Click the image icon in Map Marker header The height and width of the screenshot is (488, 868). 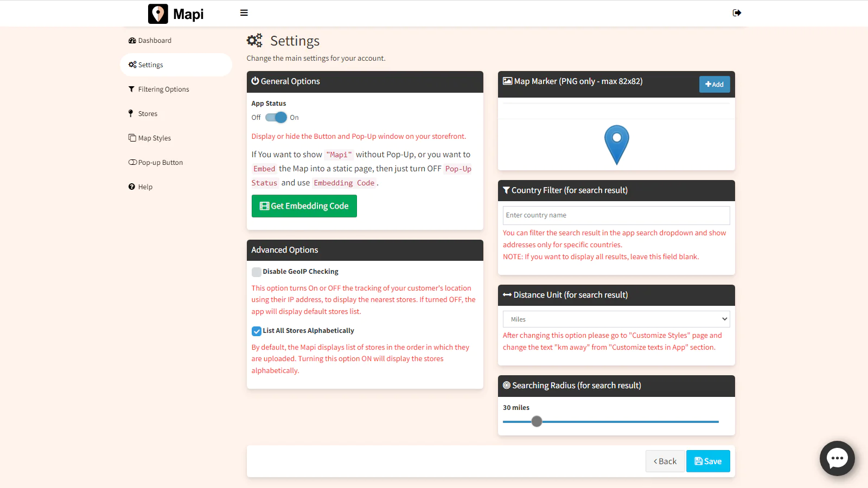[x=507, y=81]
